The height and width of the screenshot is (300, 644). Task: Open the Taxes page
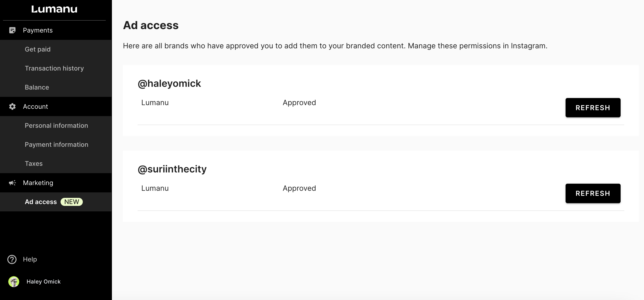34,164
